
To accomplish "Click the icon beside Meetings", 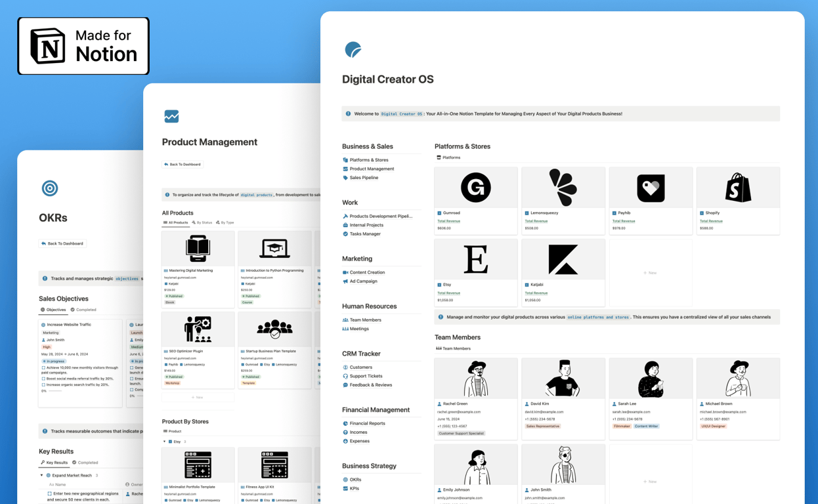I will coord(345,329).
